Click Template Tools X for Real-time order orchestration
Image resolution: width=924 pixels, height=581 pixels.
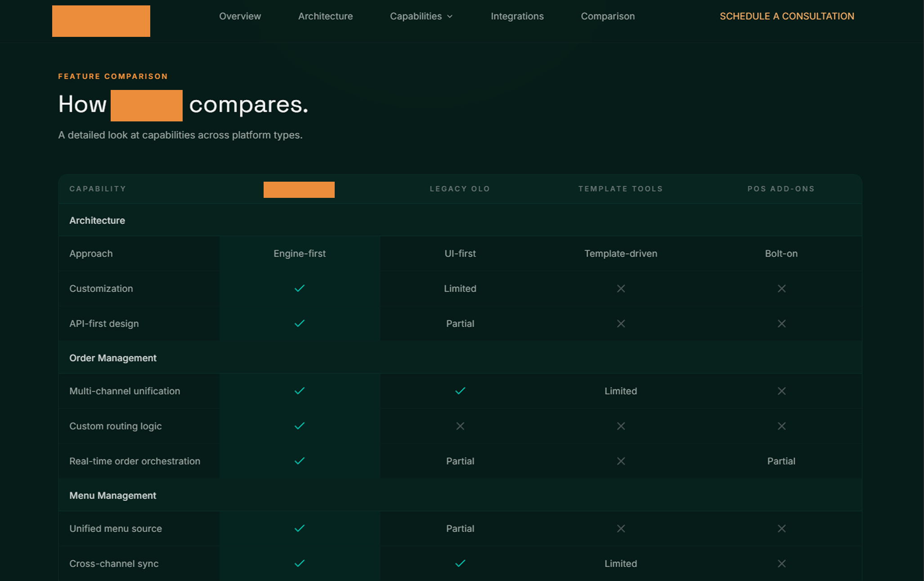pos(621,461)
